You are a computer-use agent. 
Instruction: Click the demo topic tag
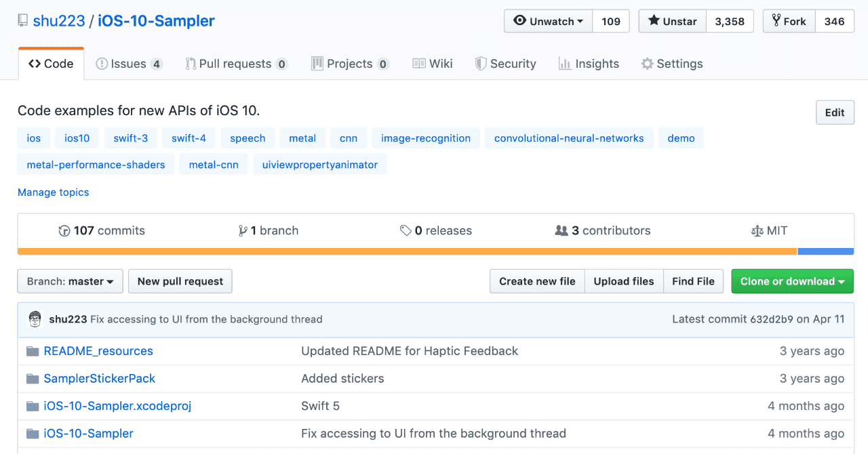(681, 138)
